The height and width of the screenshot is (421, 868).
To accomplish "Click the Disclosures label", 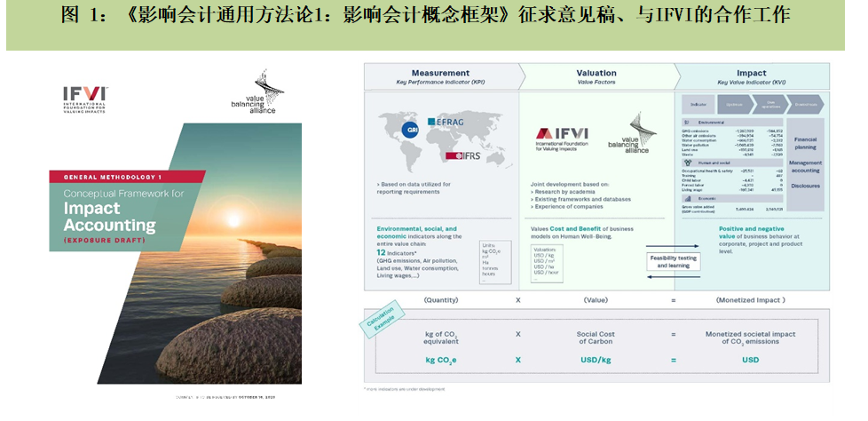I will 805,187.
